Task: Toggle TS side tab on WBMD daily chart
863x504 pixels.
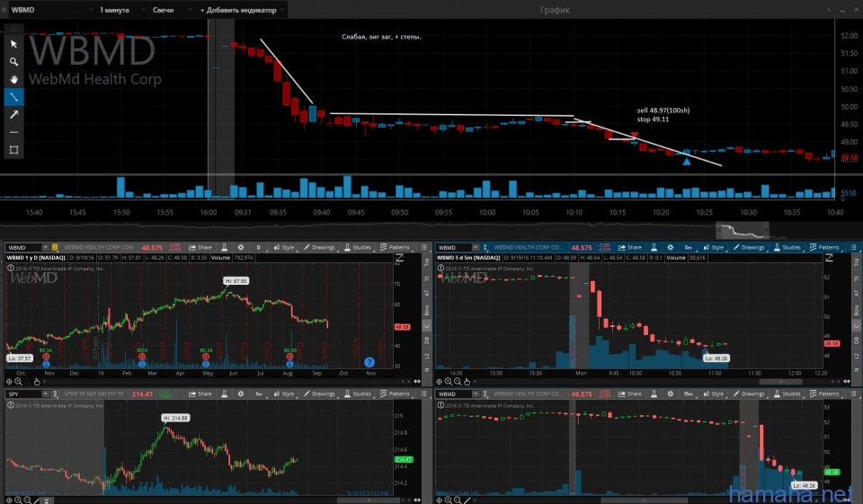Action: click(426, 279)
